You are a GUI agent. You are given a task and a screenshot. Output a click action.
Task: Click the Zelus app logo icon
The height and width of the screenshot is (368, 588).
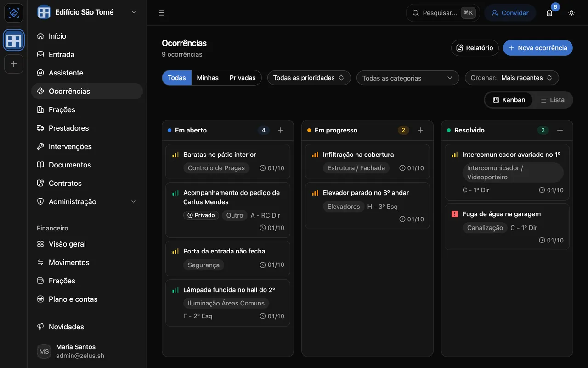click(x=14, y=13)
